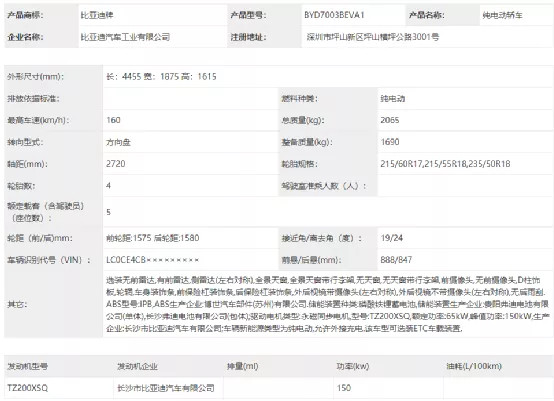Select steering type value 方向盘
This screenshot has width=554, height=401.
tap(118, 142)
